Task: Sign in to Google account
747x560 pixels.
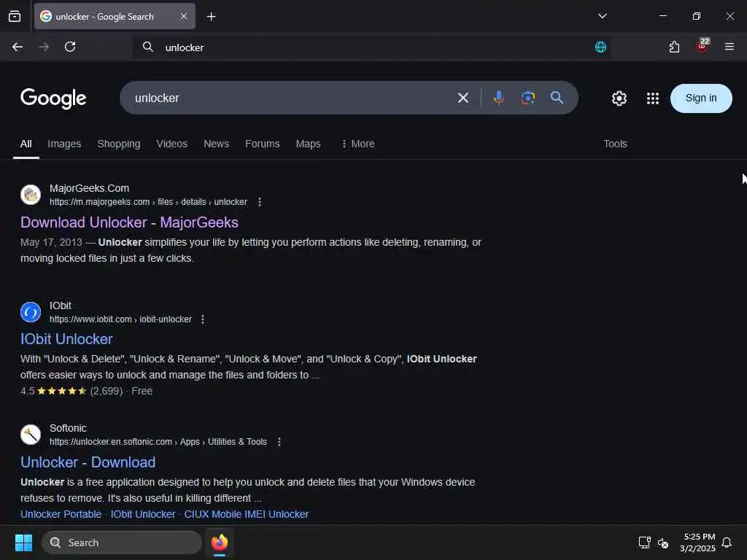Action: click(x=701, y=98)
